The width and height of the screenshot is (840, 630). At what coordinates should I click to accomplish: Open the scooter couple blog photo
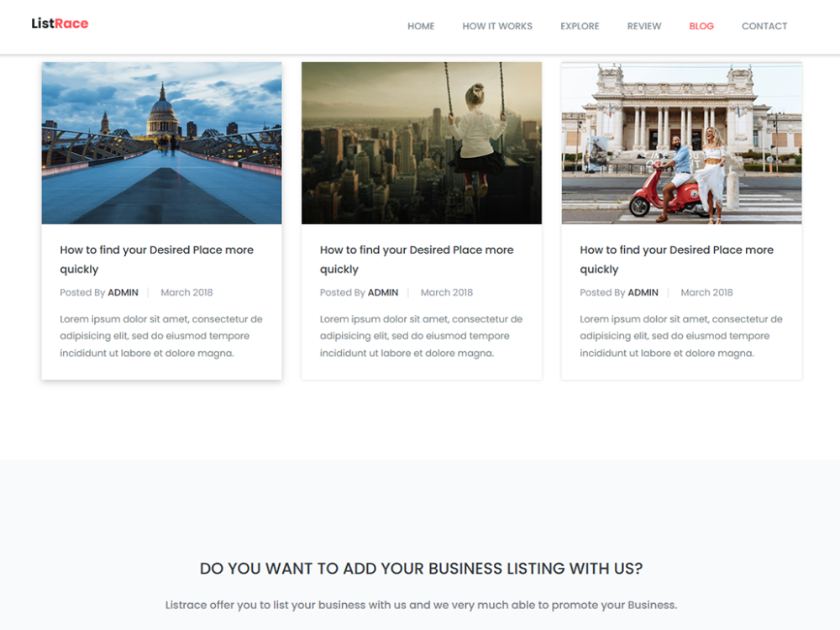tap(681, 142)
